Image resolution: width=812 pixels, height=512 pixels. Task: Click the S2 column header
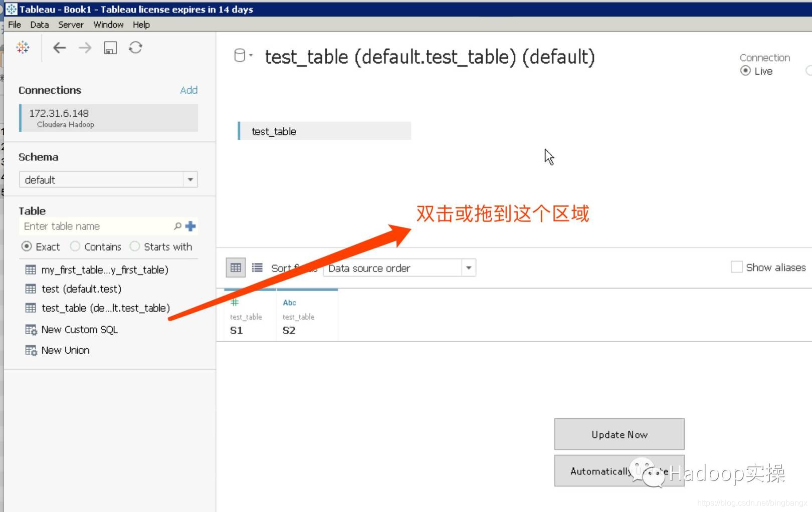point(307,315)
